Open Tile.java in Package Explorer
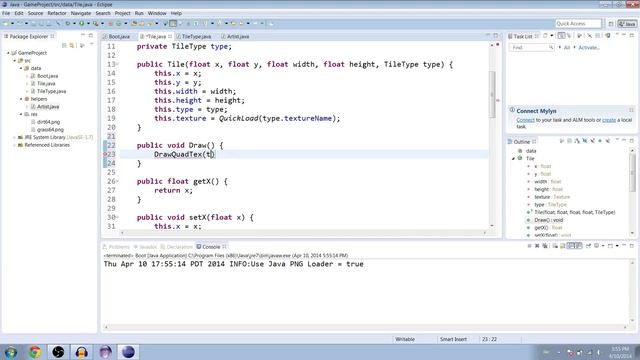Image resolution: width=640 pixels, height=360 pixels. tap(46, 84)
